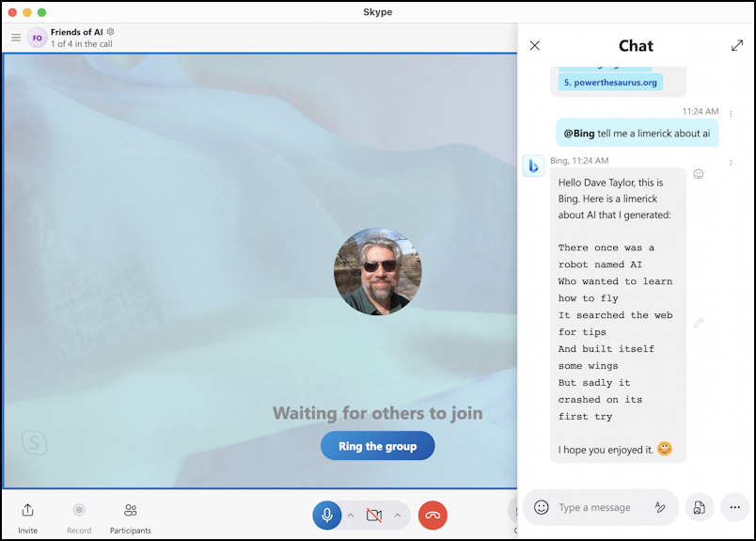This screenshot has width=756, height=541.
Task: Open more options for Bing's limerick message
Action: (731, 163)
